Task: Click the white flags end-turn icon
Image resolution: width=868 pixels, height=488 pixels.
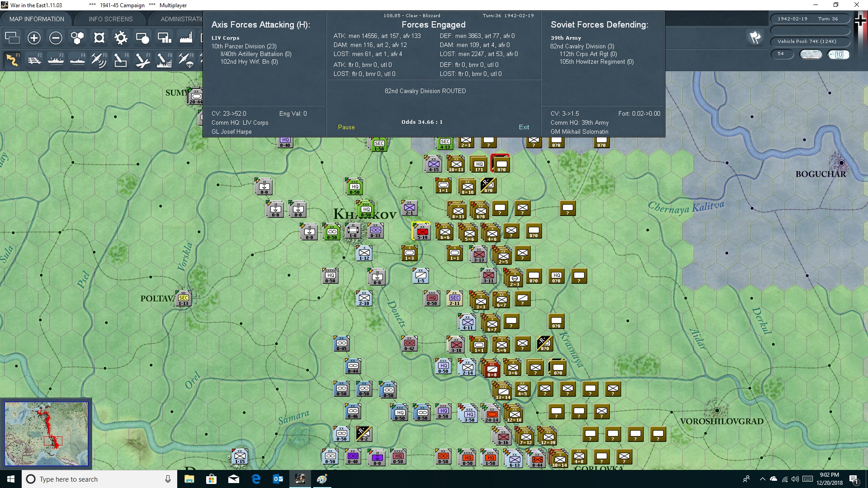Action: point(755,38)
